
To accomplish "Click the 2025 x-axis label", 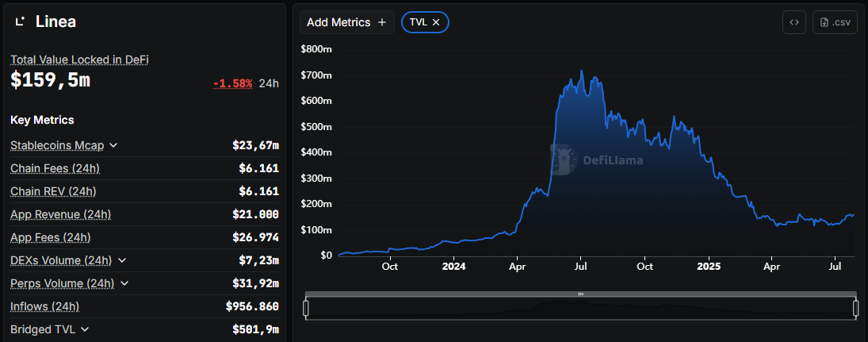I will pyautogui.click(x=708, y=266).
